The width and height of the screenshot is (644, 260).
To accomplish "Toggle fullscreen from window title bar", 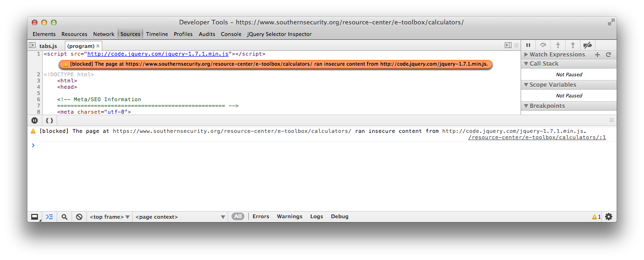I will 611,22.
